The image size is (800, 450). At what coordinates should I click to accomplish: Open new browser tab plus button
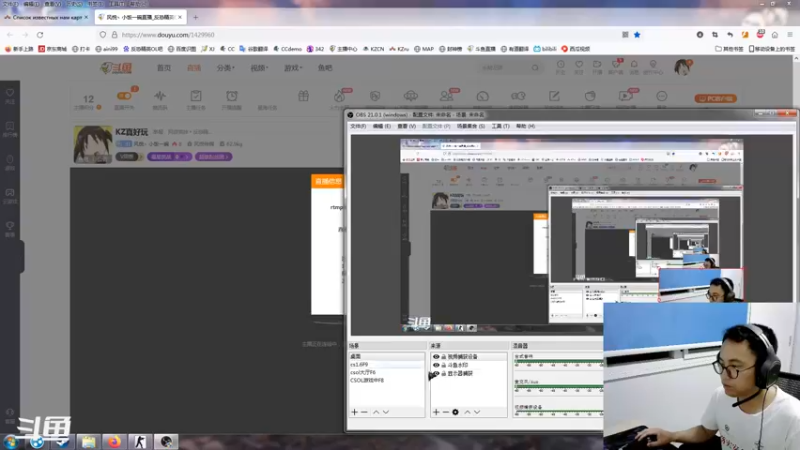(x=195, y=17)
